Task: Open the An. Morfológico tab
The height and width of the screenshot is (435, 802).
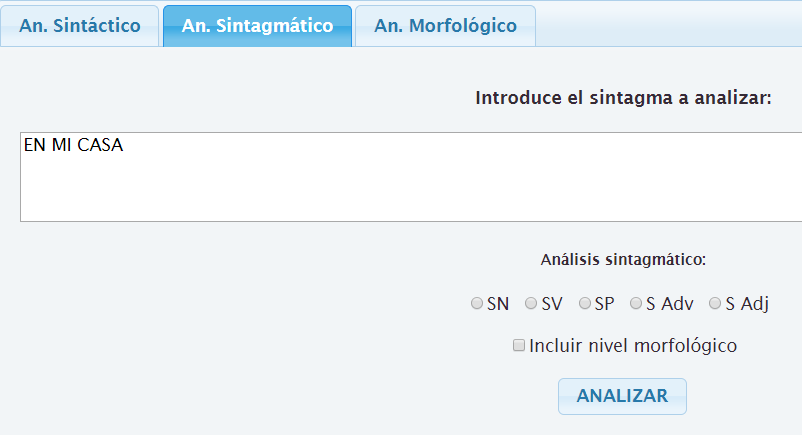Action: coord(445,26)
